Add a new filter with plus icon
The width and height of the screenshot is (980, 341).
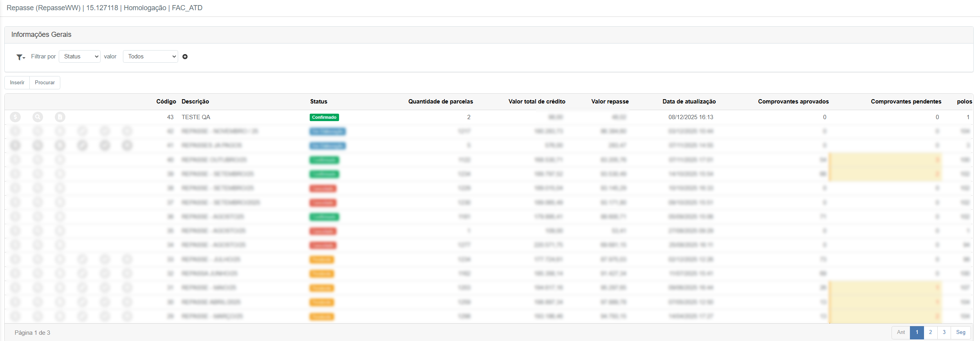185,57
